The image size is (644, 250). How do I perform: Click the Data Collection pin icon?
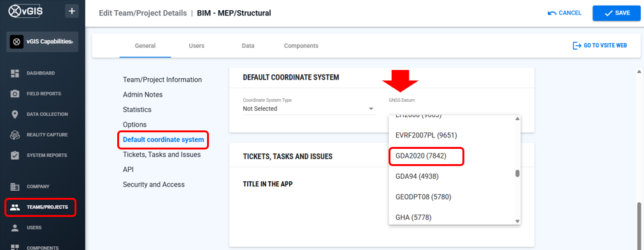point(15,115)
